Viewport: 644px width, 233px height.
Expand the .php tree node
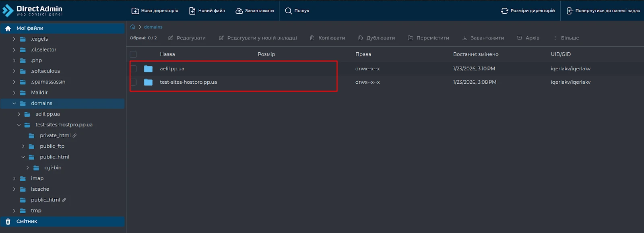[x=14, y=60]
